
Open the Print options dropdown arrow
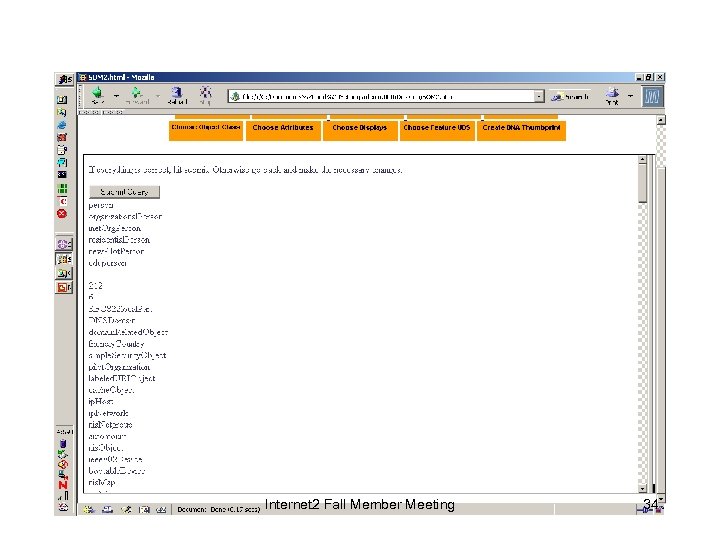(630, 96)
